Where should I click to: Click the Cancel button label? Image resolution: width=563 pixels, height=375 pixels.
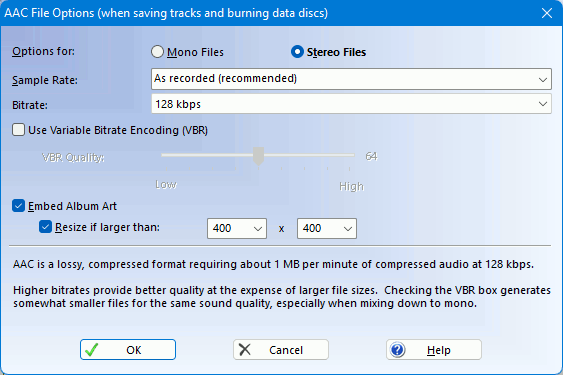click(x=286, y=350)
